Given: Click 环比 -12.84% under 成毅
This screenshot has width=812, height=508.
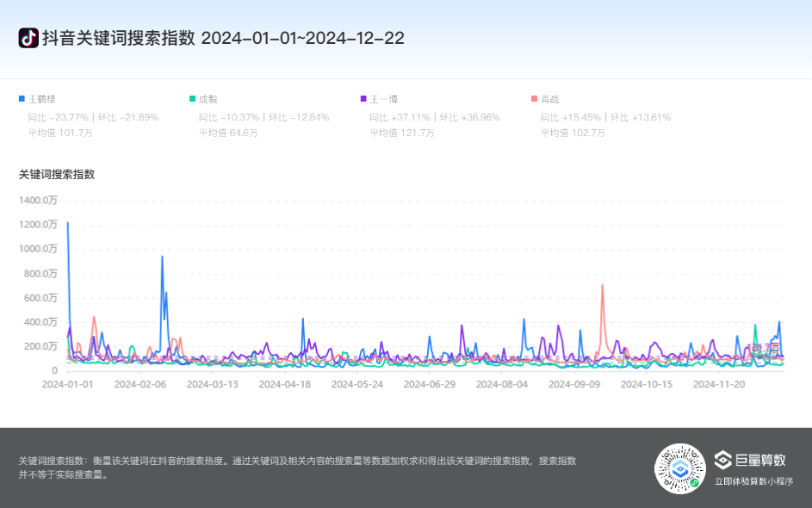Looking at the screenshot, I should point(299,118).
